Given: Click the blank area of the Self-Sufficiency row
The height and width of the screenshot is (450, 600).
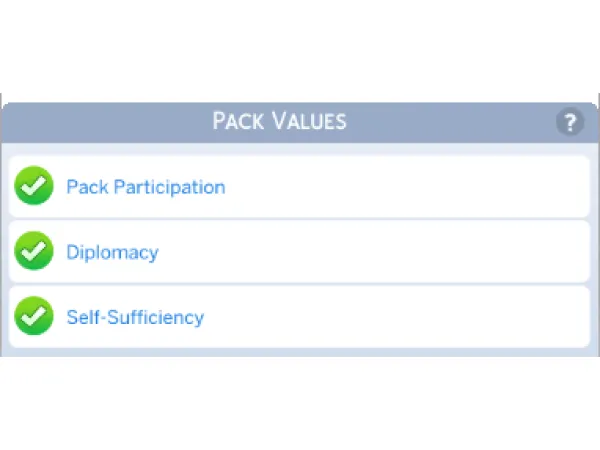Looking at the screenshot, I should coord(400,317).
